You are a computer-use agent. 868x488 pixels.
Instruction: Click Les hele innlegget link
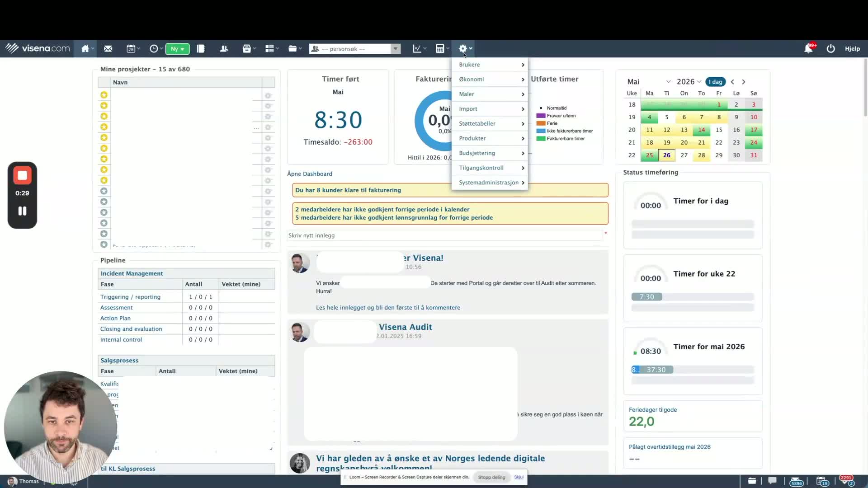pyautogui.click(x=388, y=308)
